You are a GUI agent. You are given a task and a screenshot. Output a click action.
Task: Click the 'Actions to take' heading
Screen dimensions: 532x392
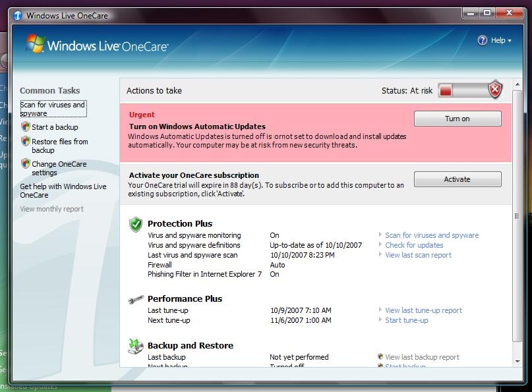coord(154,90)
